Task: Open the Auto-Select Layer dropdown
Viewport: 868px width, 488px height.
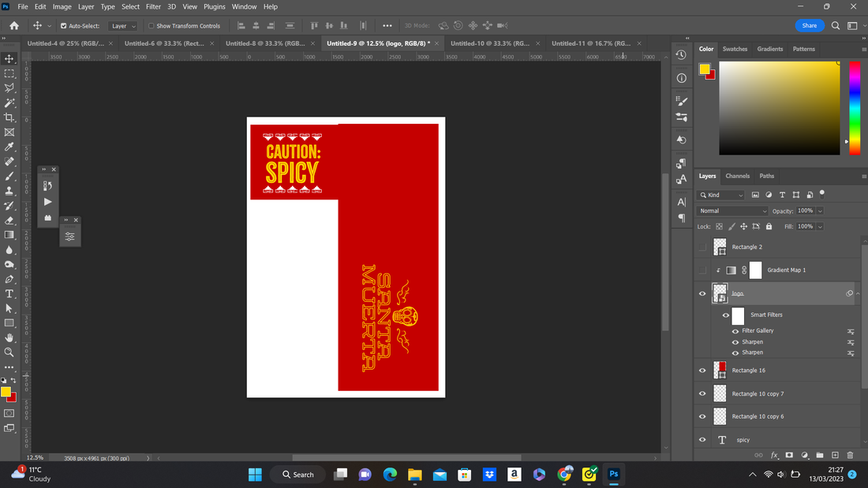Action: click(x=123, y=26)
